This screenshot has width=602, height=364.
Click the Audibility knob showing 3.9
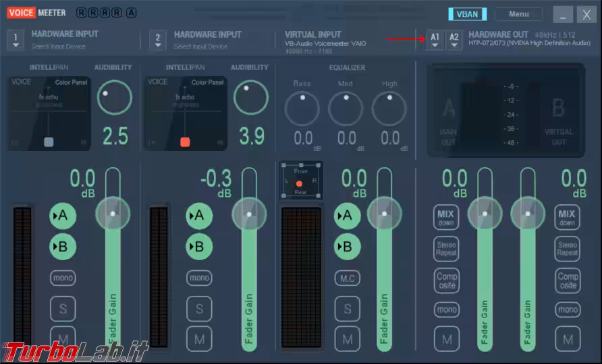[250, 98]
